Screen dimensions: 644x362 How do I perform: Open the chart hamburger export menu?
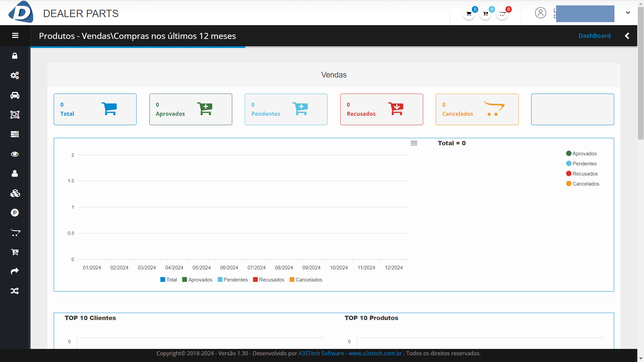click(414, 143)
